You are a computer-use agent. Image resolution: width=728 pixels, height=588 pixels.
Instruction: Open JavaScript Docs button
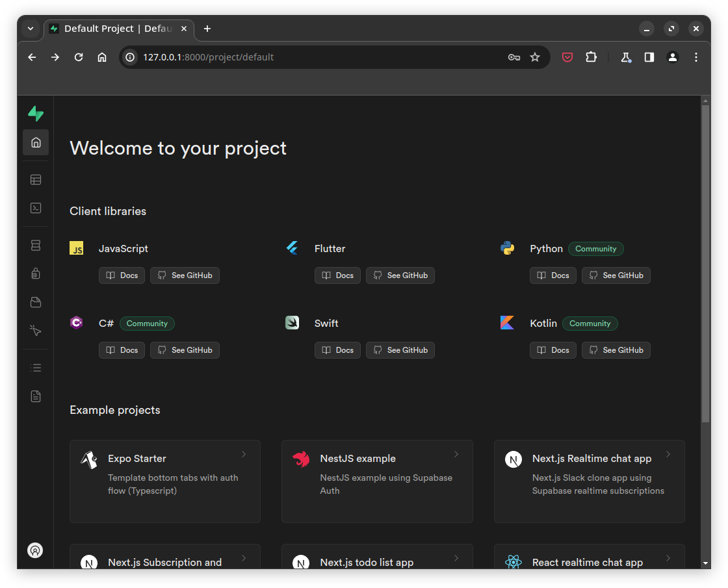pyautogui.click(x=122, y=275)
